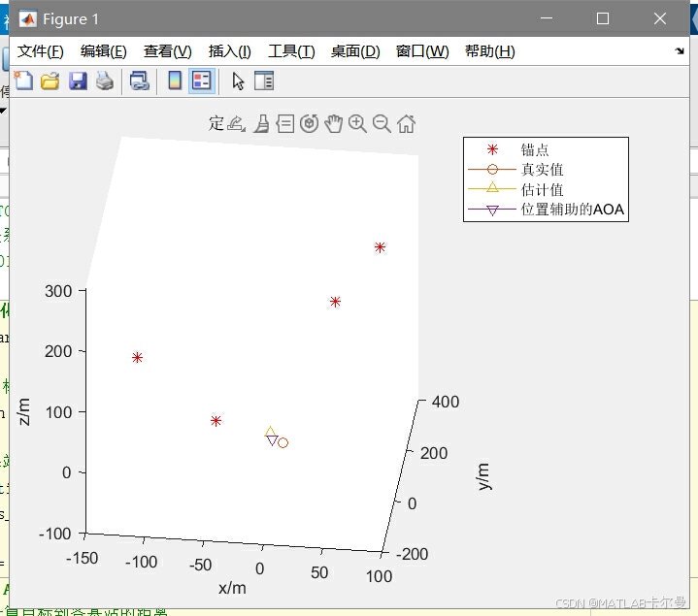Screen dimensions: 698x616
Task: Open a file with the folder icon
Action: tap(50, 81)
